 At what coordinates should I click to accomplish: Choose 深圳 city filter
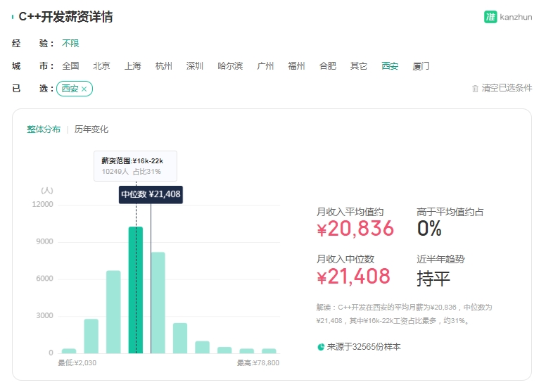[195, 66]
